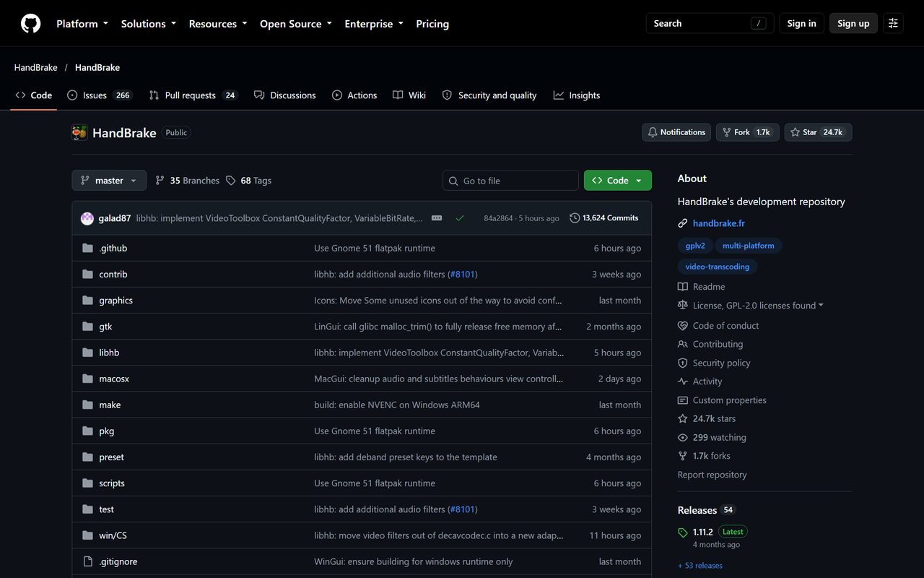Switch to the Pull requests tab
924x578 pixels.
tap(193, 95)
